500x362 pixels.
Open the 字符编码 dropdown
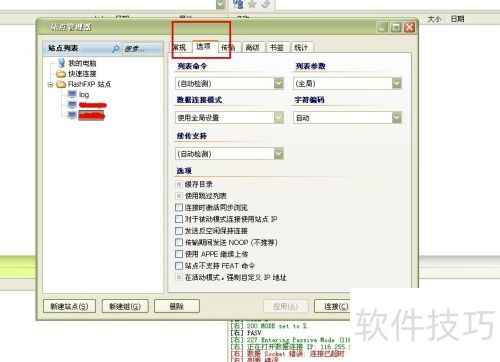397,117
